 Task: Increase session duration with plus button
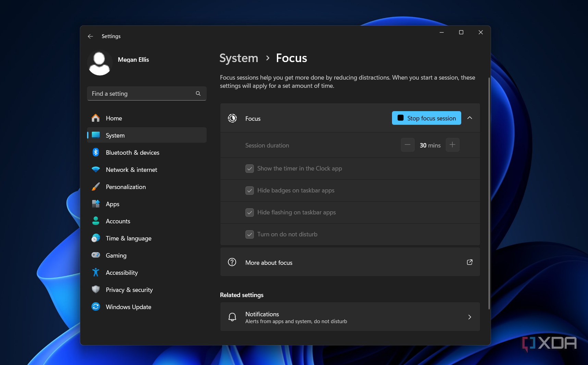452,145
